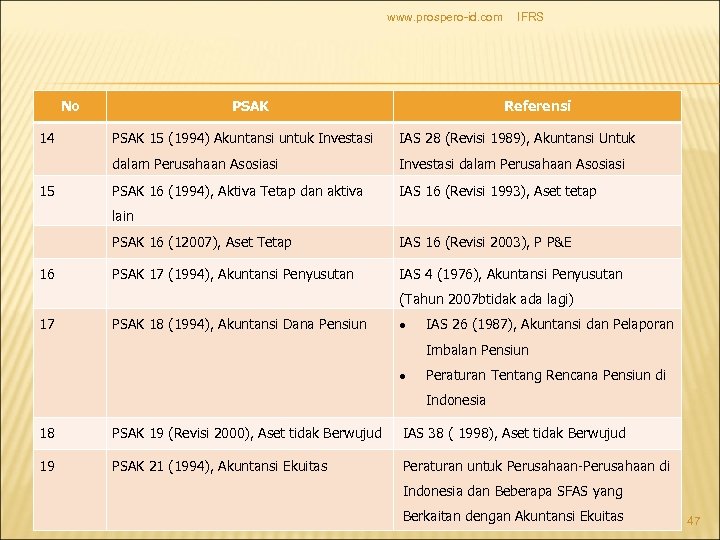Image resolution: width=720 pixels, height=540 pixels.
Task: Click 'IAS 4 (1976), Akuntansi Penyusutan' cell
Action: [537, 283]
